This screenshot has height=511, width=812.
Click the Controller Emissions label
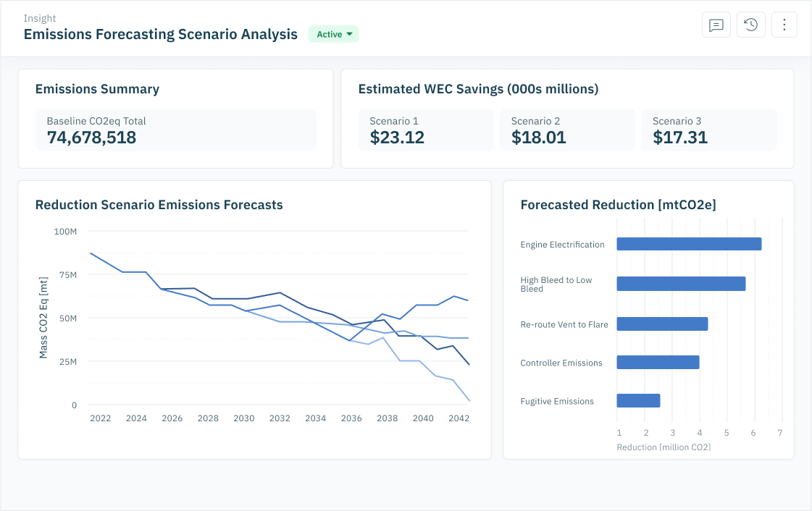561,363
